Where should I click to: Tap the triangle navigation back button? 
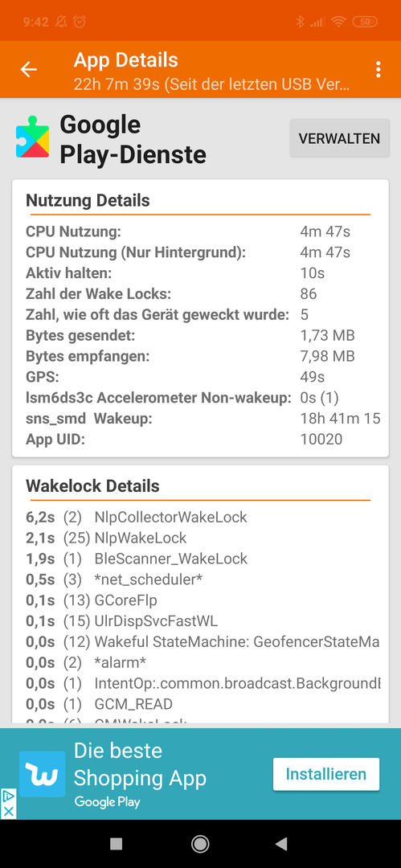pyautogui.click(x=282, y=843)
